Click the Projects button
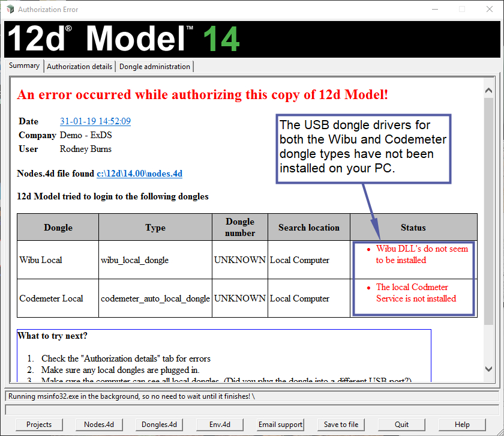This screenshot has width=504, height=436. pos(39,425)
